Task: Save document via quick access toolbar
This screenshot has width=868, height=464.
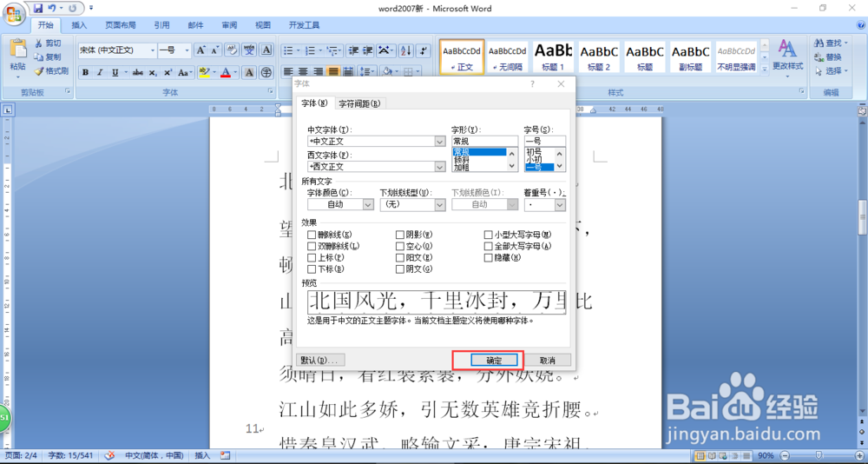Action: coord(37,9)
